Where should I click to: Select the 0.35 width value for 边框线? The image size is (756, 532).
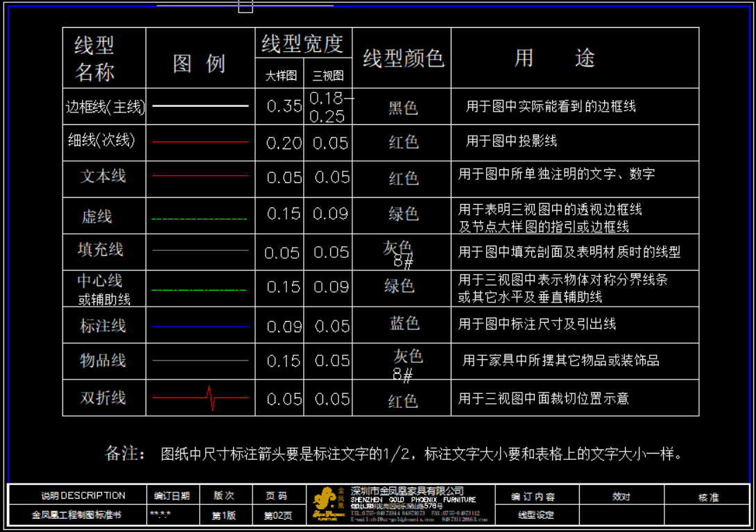click(284, 106)
